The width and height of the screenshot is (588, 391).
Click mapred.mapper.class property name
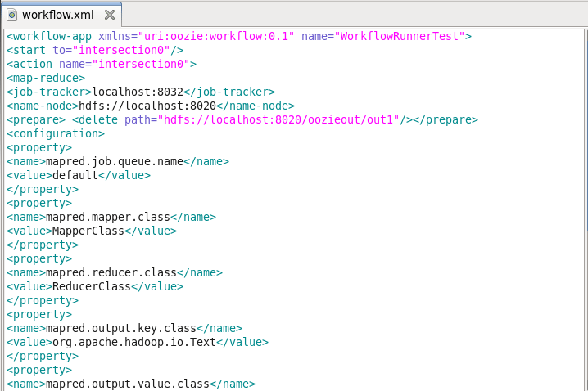108,217
